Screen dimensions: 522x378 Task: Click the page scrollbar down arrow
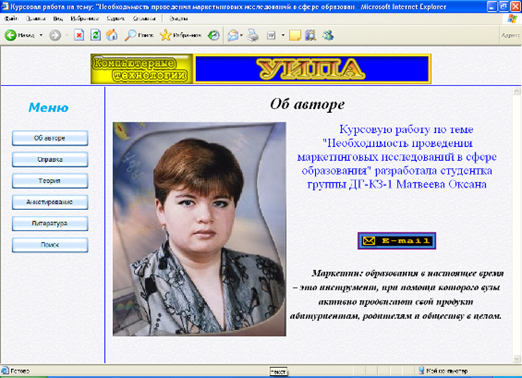pyautogui.click(x=517, y=359)
